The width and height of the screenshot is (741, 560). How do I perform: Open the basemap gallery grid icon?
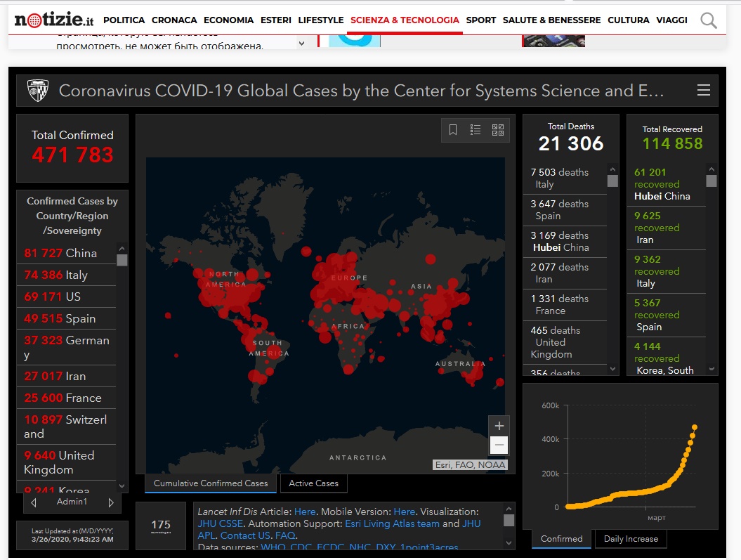[498, 129]
